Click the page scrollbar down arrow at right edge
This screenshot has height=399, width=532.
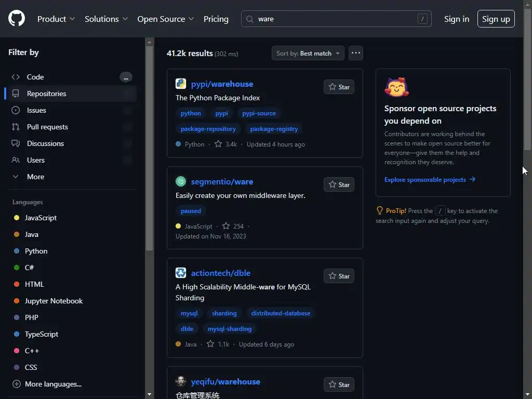point(528,395)
